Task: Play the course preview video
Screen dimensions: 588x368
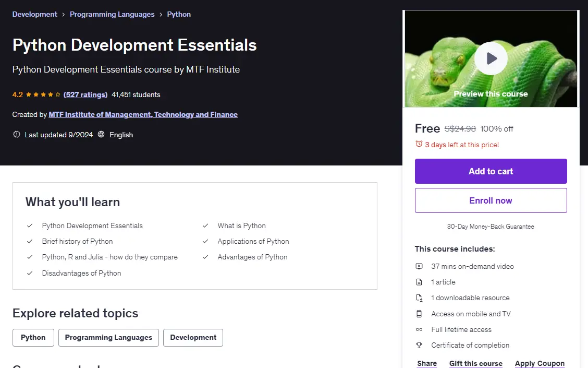Action: tap(491, 58)
